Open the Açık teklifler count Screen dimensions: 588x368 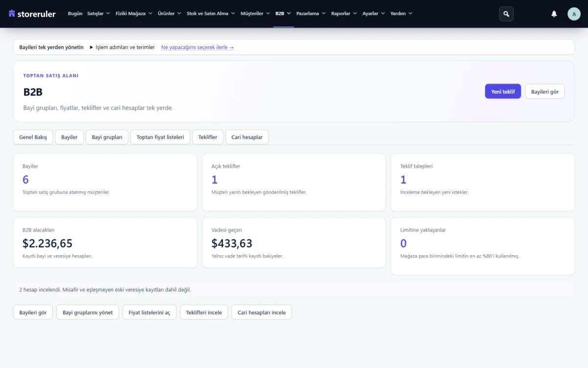(214, 180)
